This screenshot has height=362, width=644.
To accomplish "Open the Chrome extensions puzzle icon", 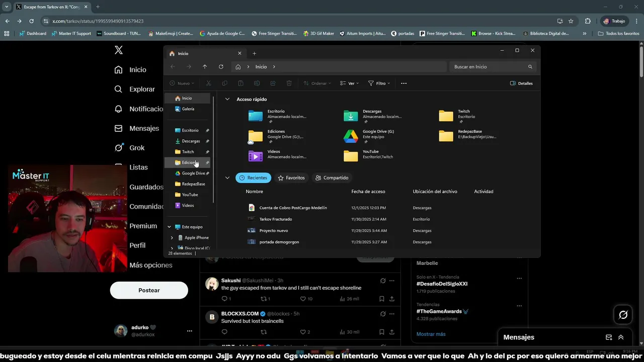I will [588, 21].
